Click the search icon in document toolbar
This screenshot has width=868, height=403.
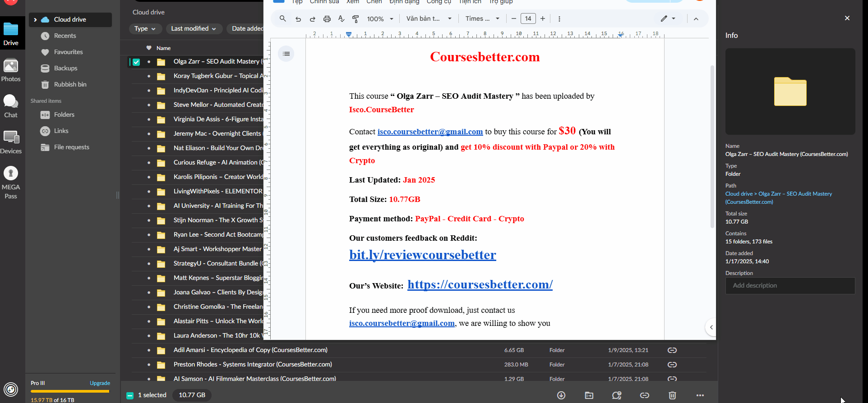[x=282, y=18]
